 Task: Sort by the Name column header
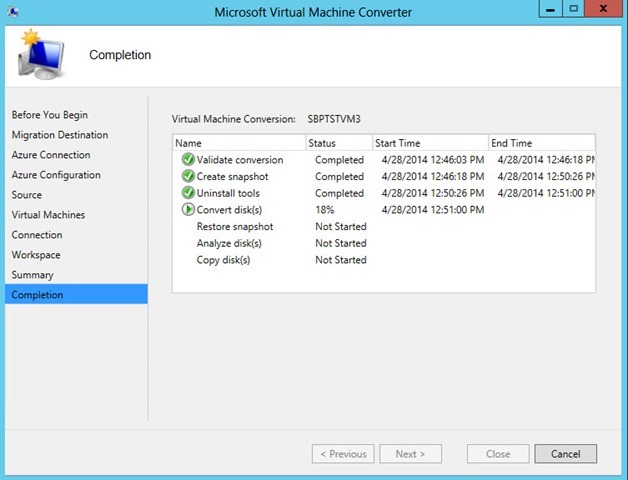(239, 143)
